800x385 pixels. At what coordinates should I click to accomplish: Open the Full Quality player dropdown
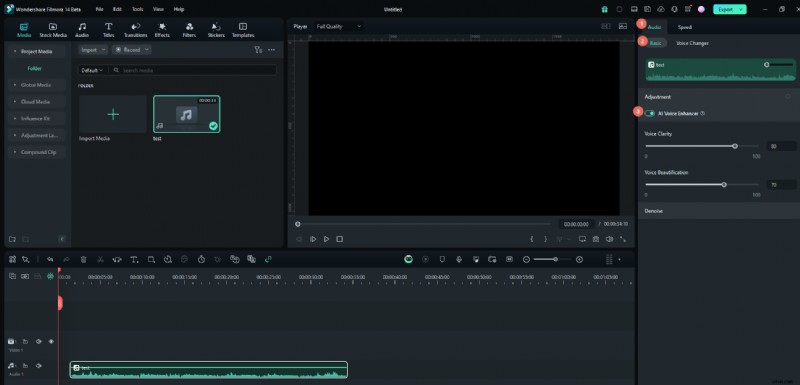point(338,26)
